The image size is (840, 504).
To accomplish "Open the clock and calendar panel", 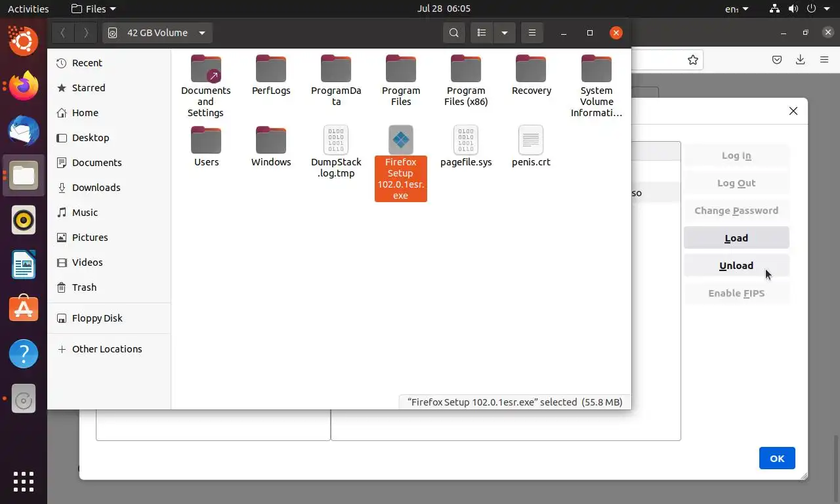I will click(444, 9).
